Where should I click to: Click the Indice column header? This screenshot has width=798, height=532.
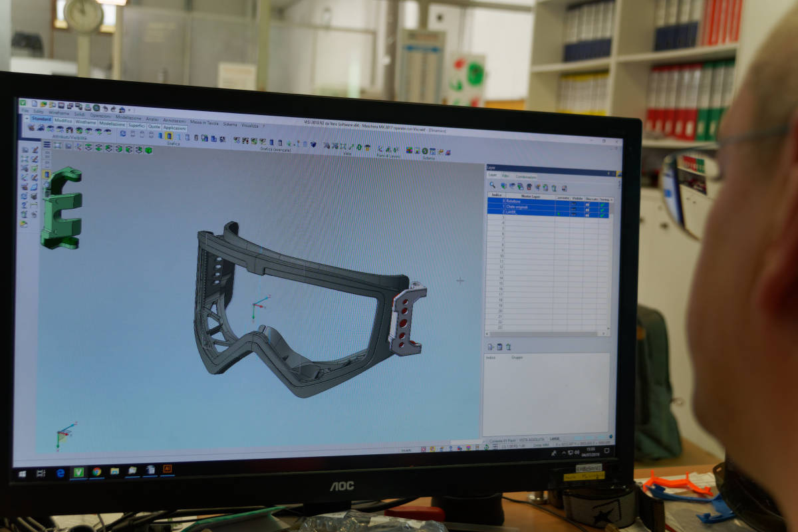[x=497, y=195]
